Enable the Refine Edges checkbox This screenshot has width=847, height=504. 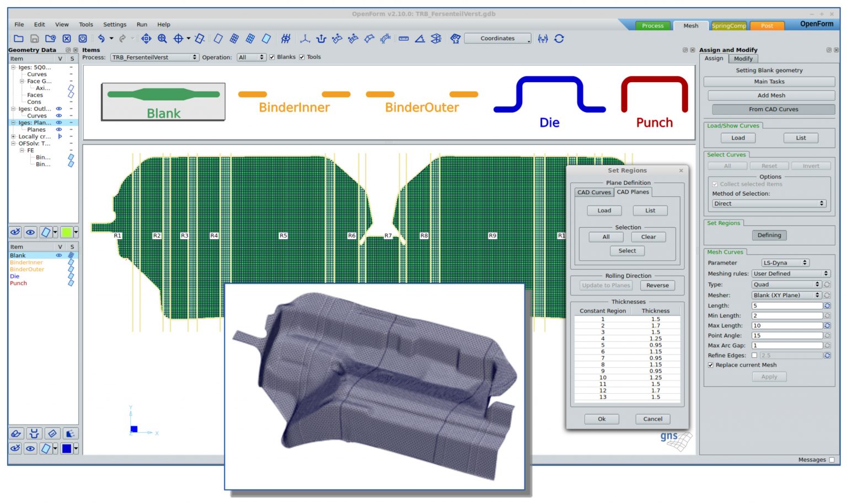[x=755, y=355]
